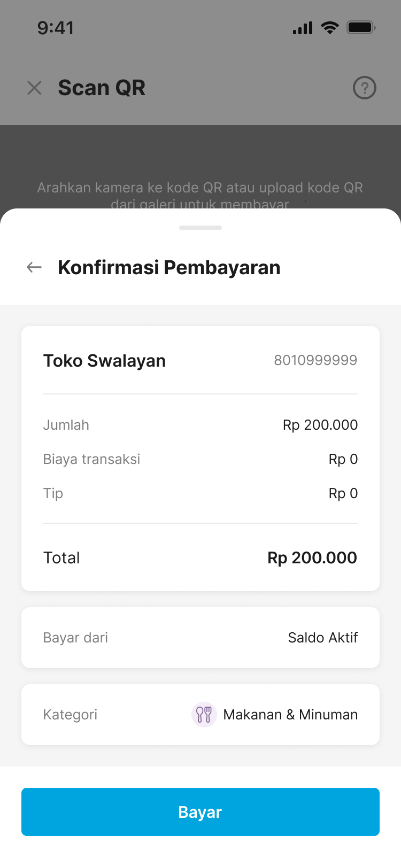Open the help question mark icon
Screen dimensions: 401x868
point(365,88)
